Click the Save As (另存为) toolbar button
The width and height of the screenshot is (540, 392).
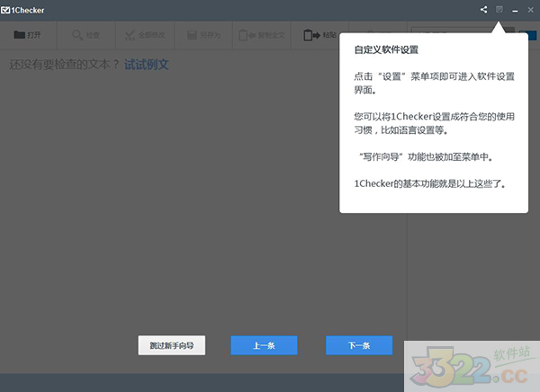204,35
